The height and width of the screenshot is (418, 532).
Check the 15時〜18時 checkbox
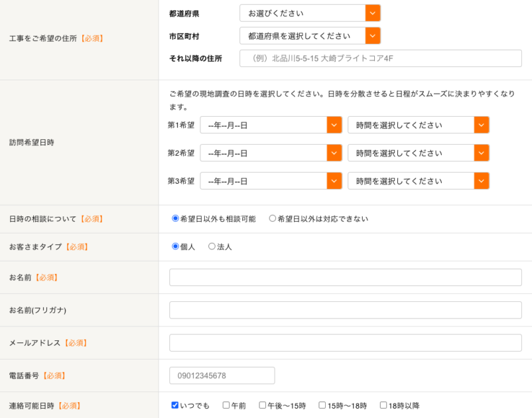pyautogui.click(x=322, y=405)
